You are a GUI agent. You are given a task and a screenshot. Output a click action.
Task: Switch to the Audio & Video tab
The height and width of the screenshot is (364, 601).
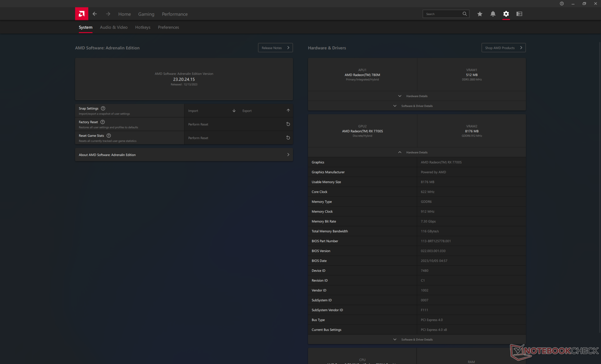tap(114, 27)
